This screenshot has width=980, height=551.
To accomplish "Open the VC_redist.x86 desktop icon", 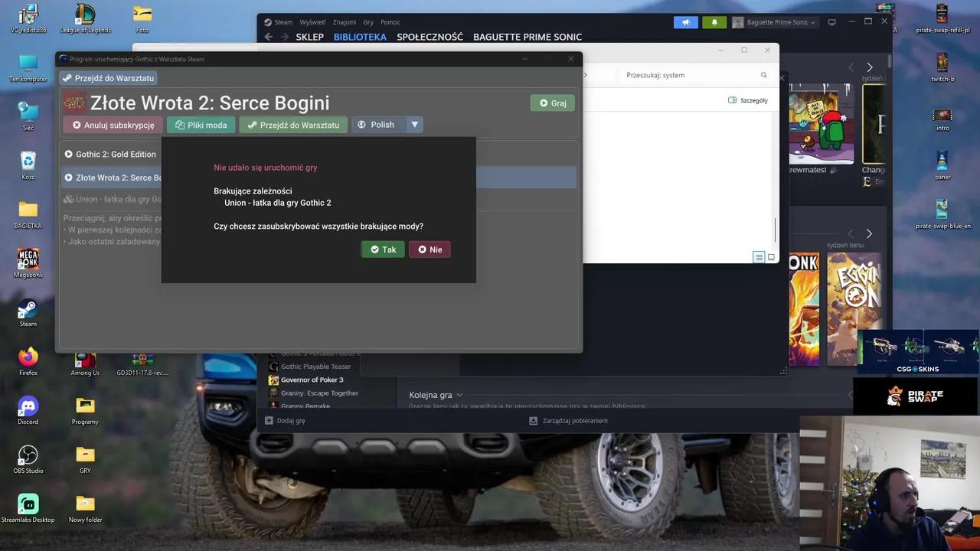I will (28, 18).
